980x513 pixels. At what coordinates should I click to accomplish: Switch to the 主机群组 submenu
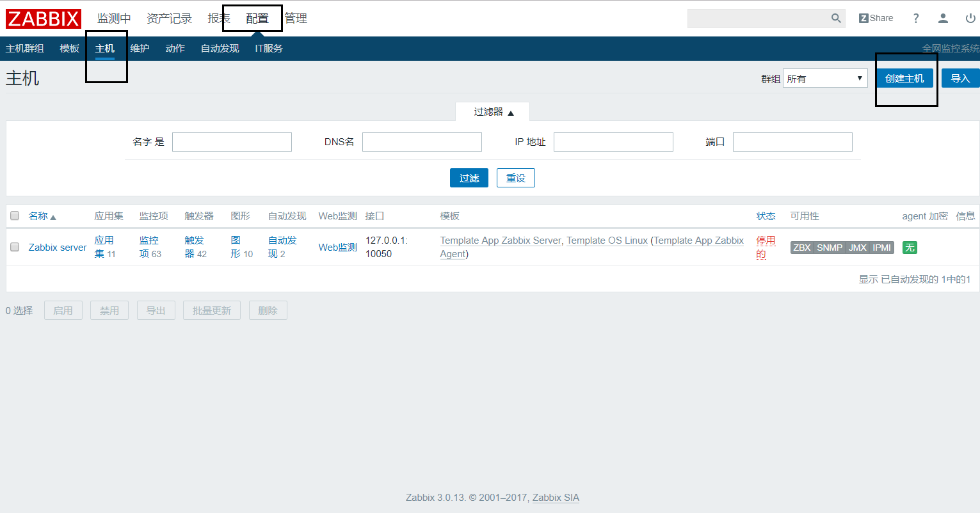25,49
